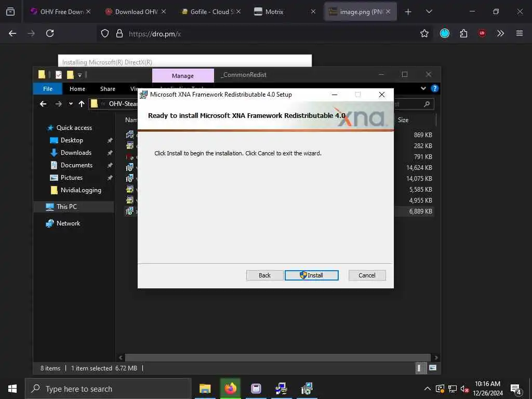Open the XNA installer taskbar icon
Screen dimensions: 532x399
pyautogui.click(x=307, y=389)
